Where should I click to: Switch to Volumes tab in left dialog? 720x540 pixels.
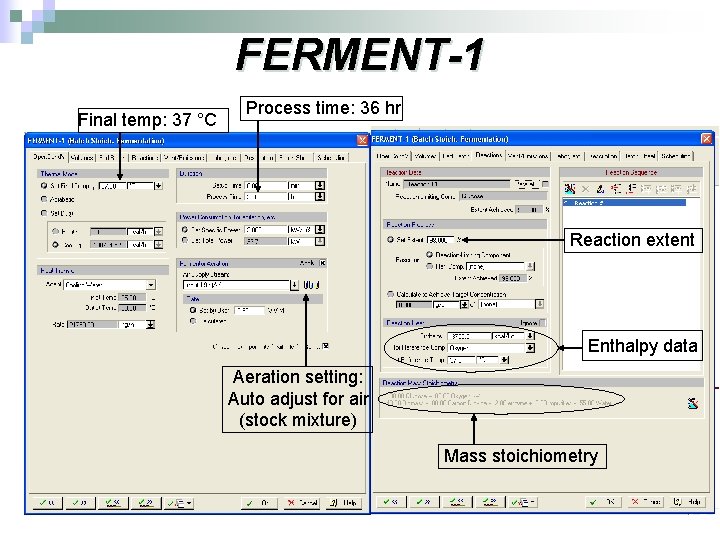[82, 158]
